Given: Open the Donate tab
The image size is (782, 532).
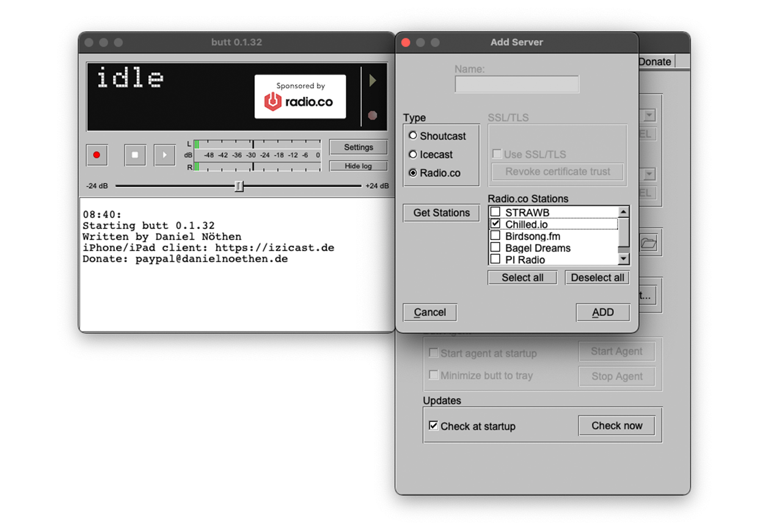Looking at the screenshot, I should tap(655, 62).
